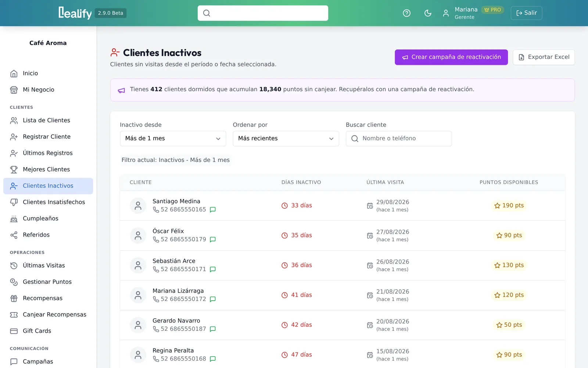The image size is (588, 368).
Task: Click the message icon next to Santiago Medina's phone
Action: pyautogui.click(x=212, y=210)
